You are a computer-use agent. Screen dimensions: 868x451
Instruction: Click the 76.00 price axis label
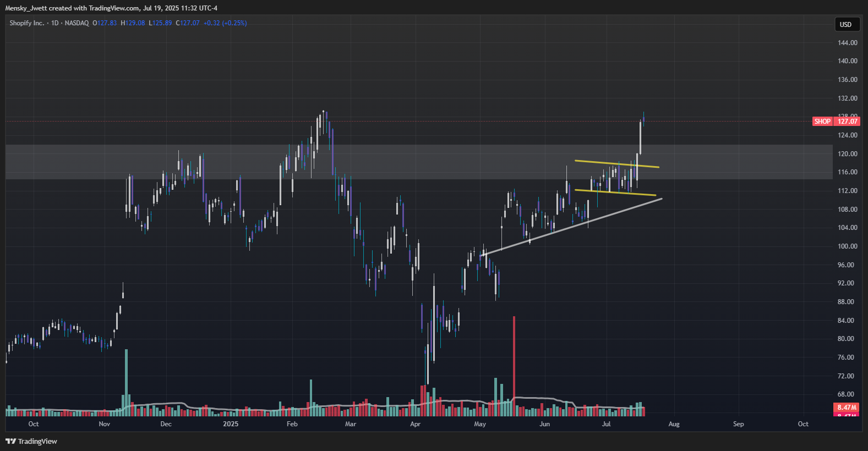[x=847, y=358]
